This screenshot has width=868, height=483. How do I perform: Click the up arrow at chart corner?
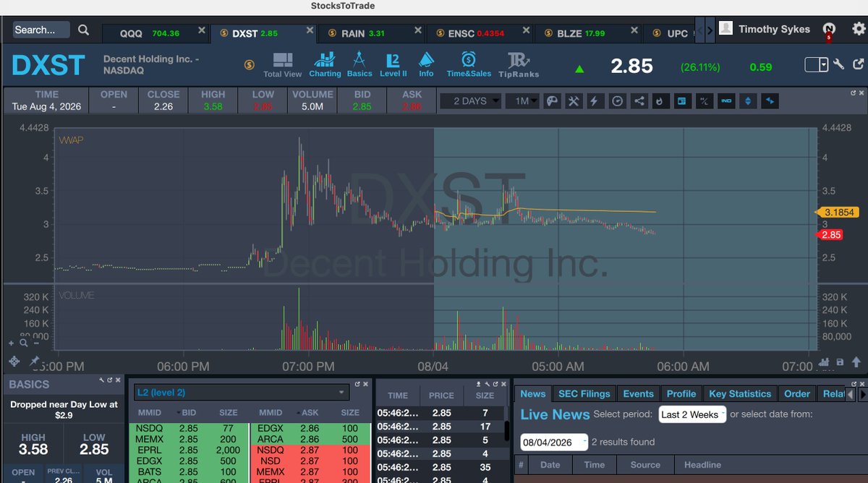coord(856,362)
